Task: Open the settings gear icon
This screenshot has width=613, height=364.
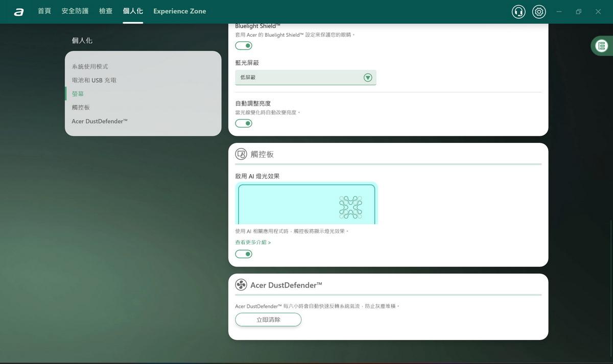Action: point(539,12)
